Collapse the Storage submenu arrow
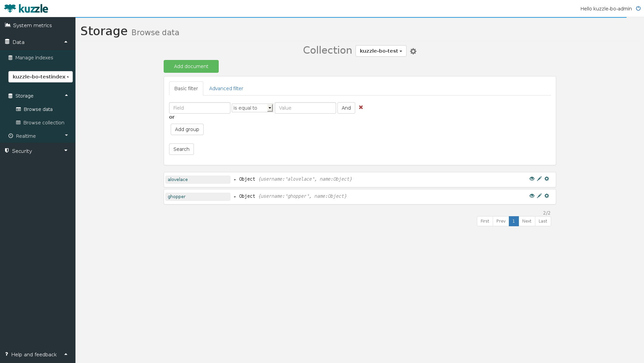This screenshot has height=363, width=644. pos(66,96)
